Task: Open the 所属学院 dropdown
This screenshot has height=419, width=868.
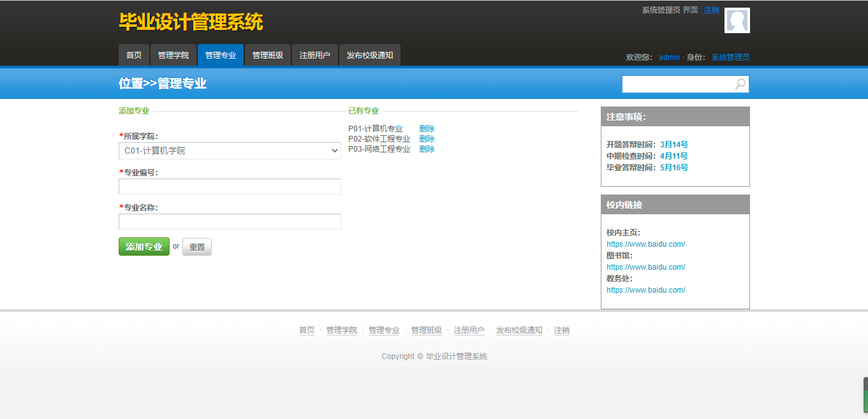Action: 230,151
